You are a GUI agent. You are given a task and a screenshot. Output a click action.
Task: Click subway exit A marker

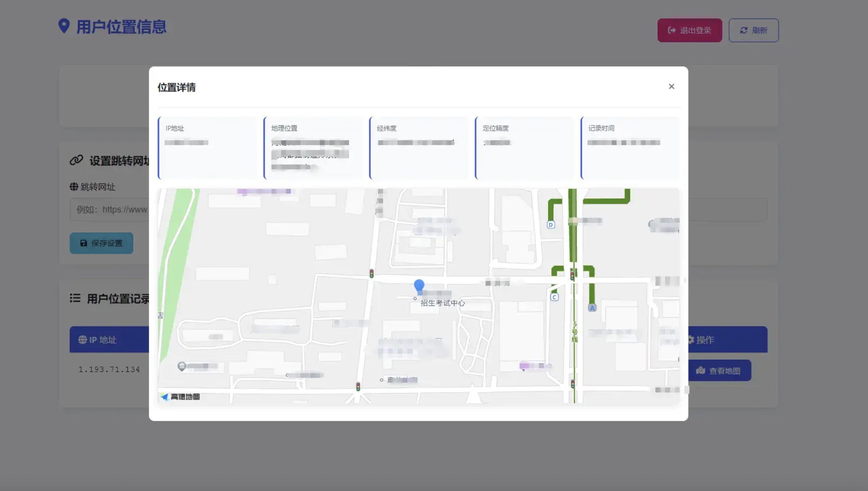click(592, 308)
